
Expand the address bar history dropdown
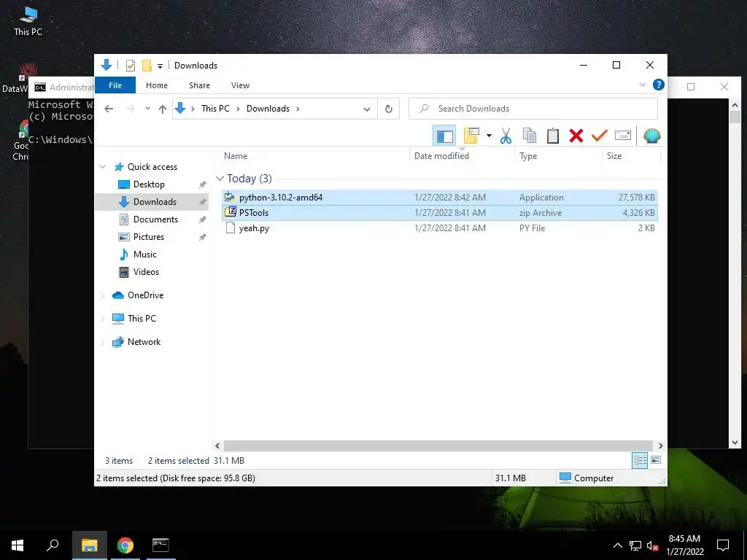[x=367, y=109]
